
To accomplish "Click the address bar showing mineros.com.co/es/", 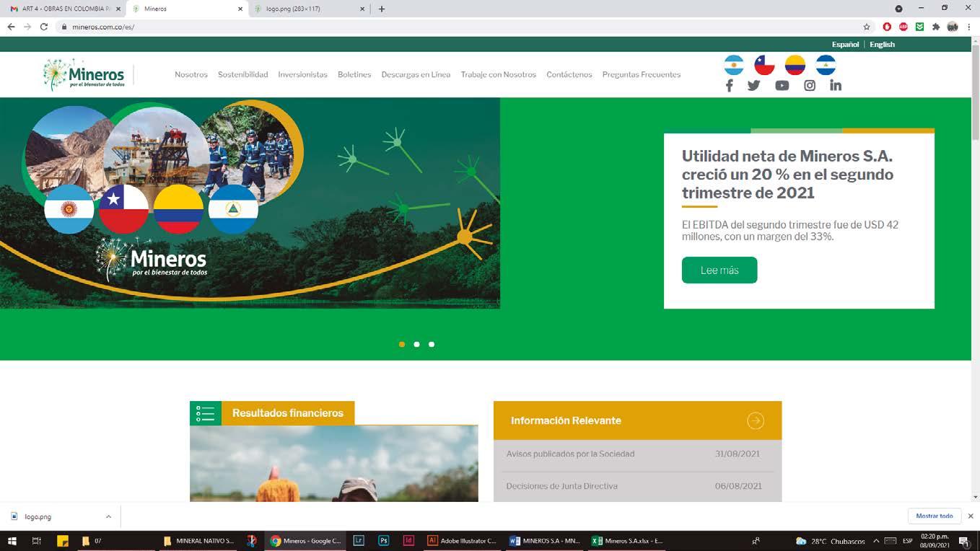I will [x=462, y=27].
